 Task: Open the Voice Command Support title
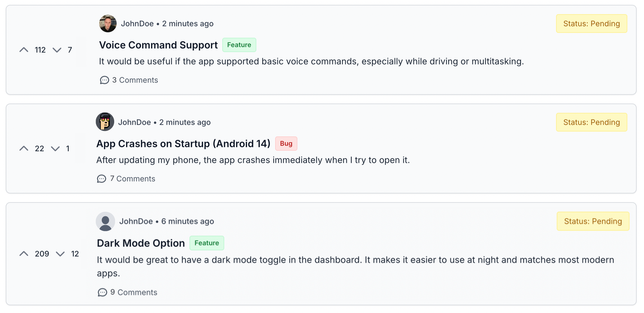click(159, 45)
